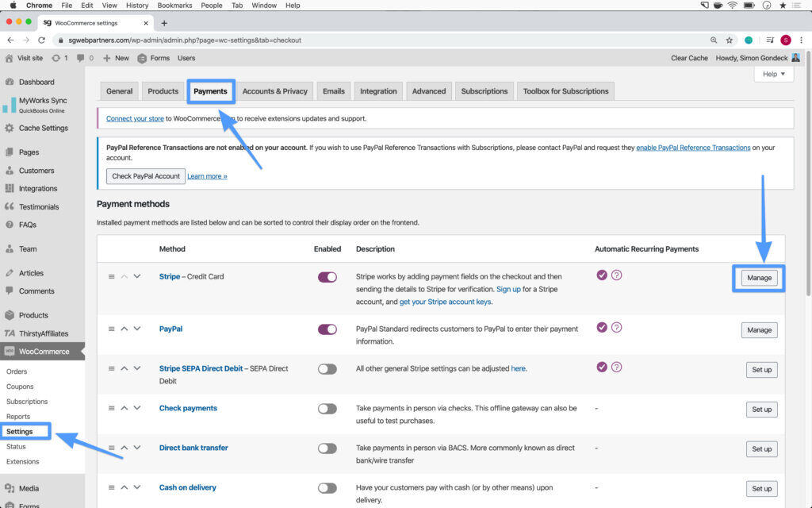812x508 pixels.
Task: Click Manage button for Stripe
Action: [x=759, y=278]
